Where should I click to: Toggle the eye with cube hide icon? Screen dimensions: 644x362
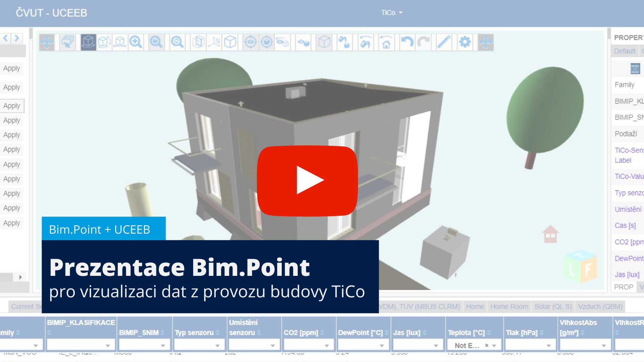pyautogui.click(x=282, y=42)
